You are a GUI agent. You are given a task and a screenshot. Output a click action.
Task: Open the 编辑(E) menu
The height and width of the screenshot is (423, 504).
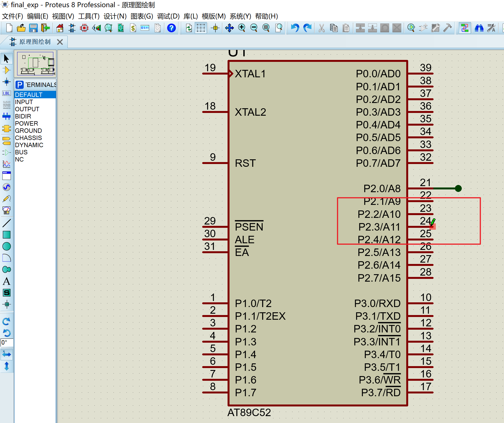click(x=38, y=16)
